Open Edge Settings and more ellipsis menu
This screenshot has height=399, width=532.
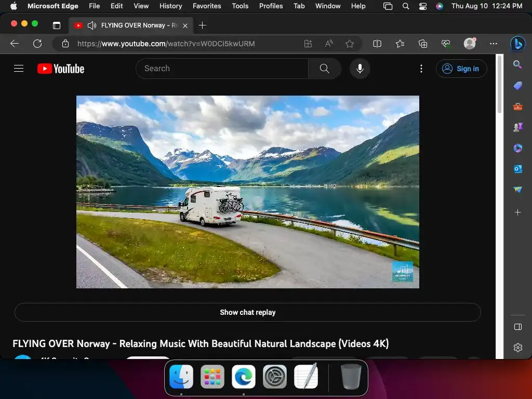[x=494, y=44]
